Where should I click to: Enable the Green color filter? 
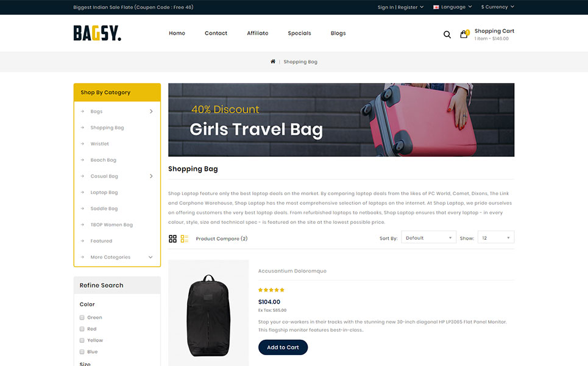click(82, 318)
